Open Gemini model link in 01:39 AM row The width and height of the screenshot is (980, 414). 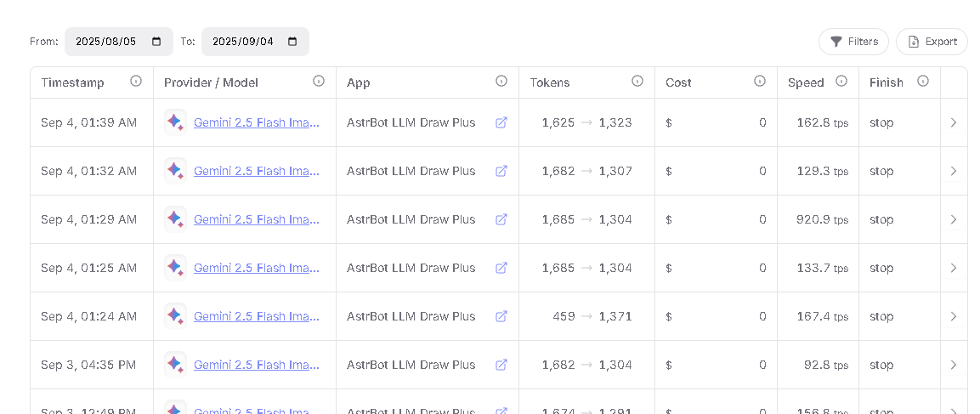(256, 122)
